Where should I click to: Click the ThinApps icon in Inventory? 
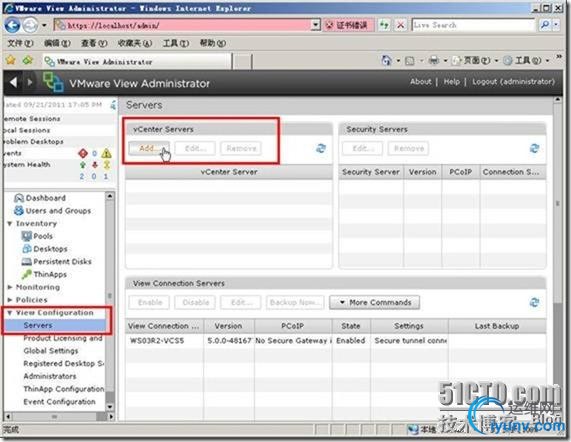27,275
